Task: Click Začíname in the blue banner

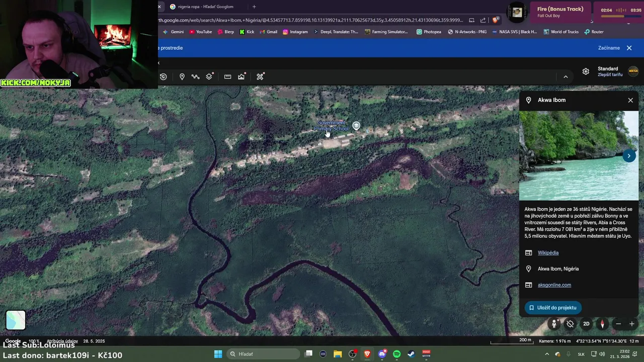Action: (609, 48)
